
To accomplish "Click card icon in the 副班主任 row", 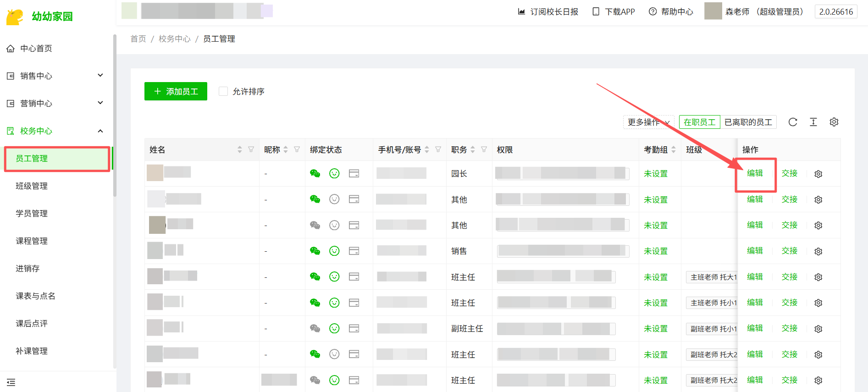I will [x=354, y=328].
